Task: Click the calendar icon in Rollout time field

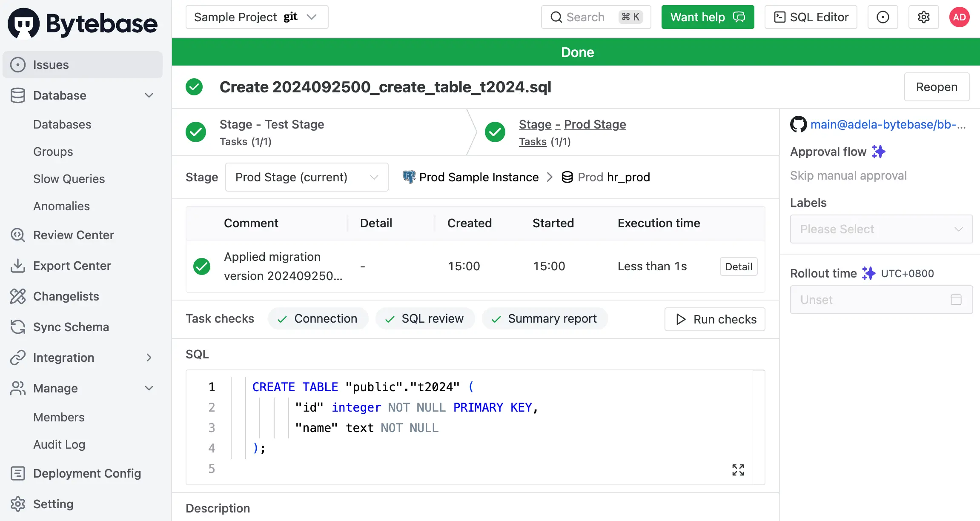Action: tap(956, 300)
